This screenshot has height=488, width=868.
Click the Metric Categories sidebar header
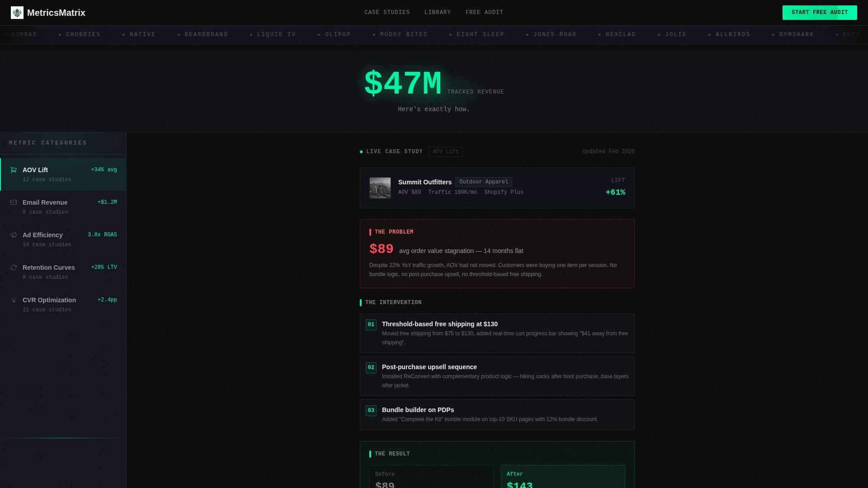point(48,143)
